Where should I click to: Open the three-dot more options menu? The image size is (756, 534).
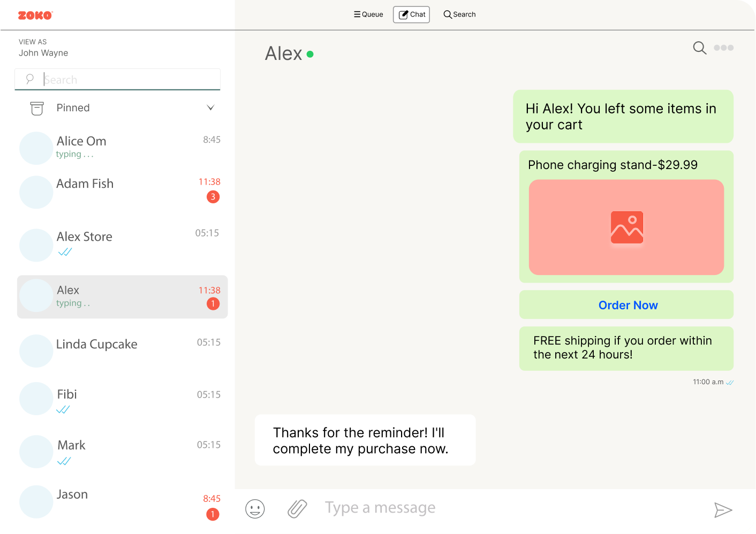tap(723, 48)
